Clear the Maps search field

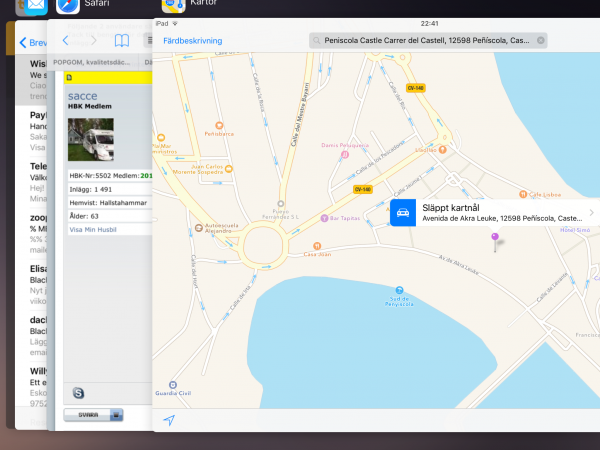point(541,41)
